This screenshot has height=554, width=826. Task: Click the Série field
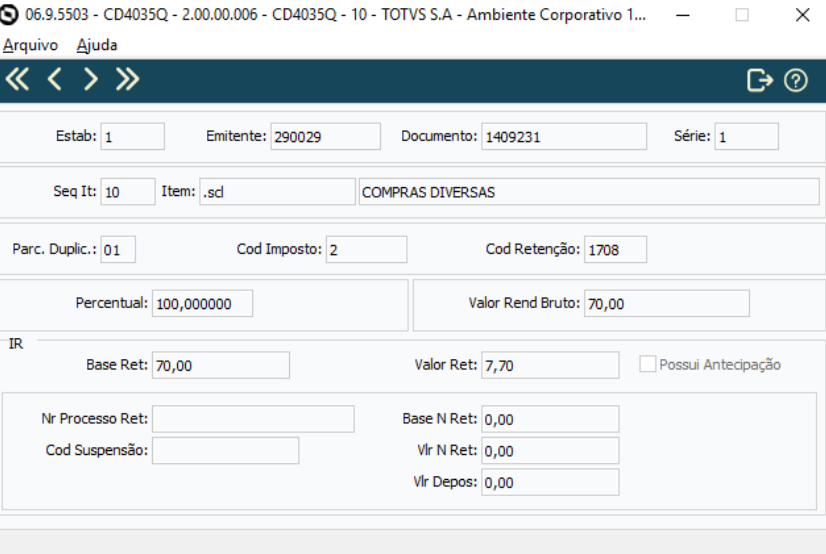click(746, 136)
